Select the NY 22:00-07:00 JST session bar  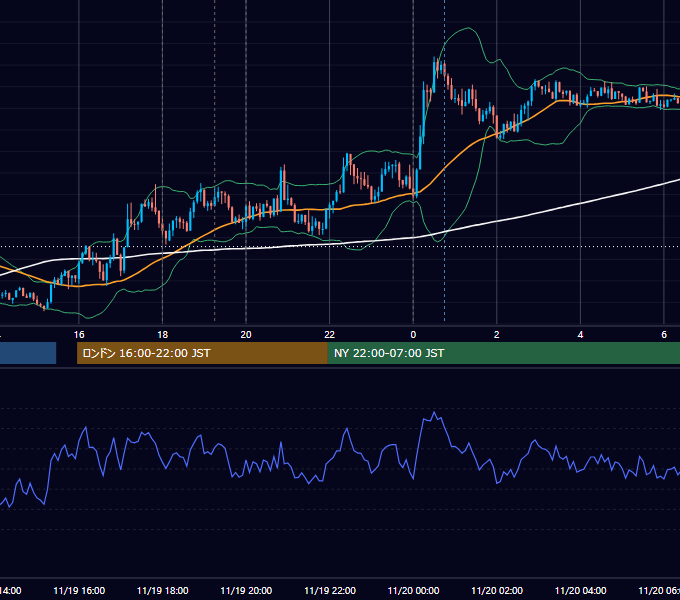pos(503,353)
